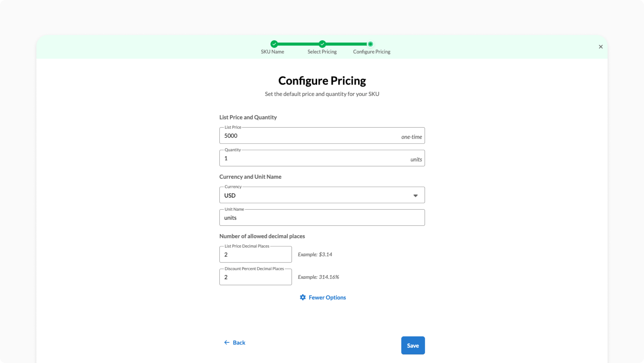
Task: Collapse advanced settings via Fewer Options
Action: tap(327, 297)
